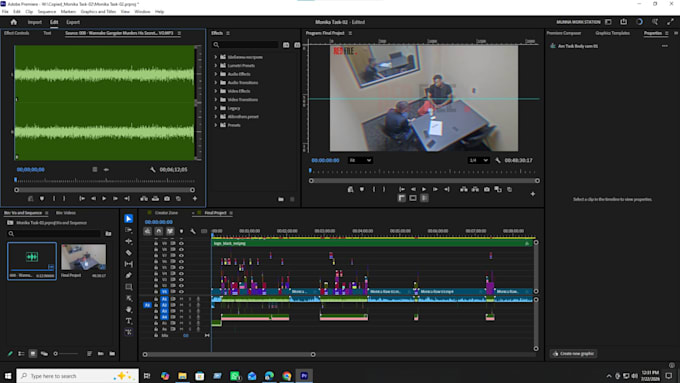Create new custom bin in Effects panel
This screenshot has width=680, height=383.
click(281, 199)
